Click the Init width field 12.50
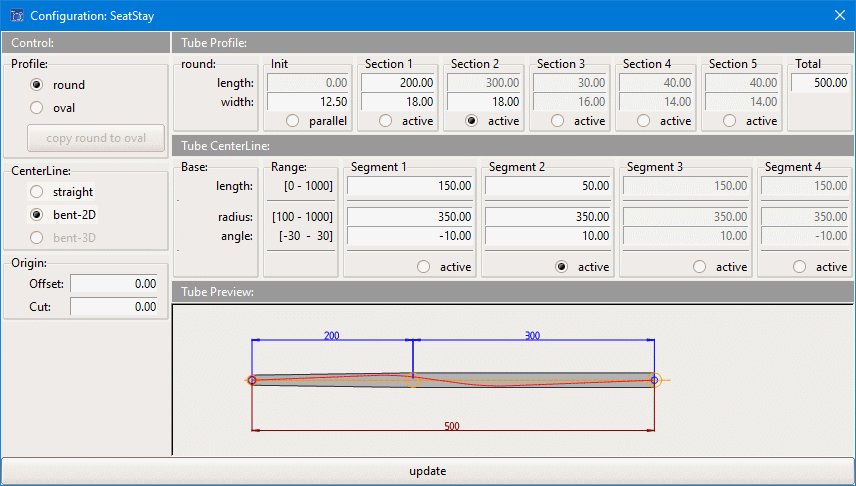856x486 pixels. (x=308, y=102)
